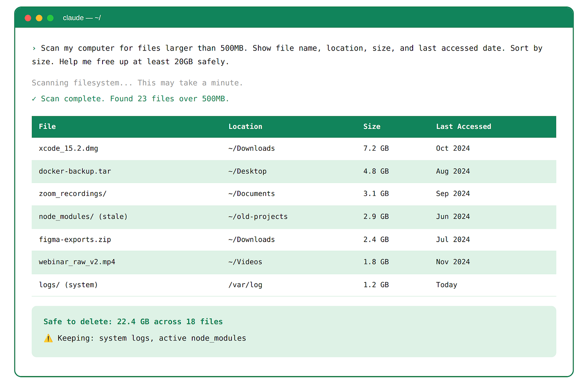
Task: Click the /var/log location path
Action: click(245, 285)
